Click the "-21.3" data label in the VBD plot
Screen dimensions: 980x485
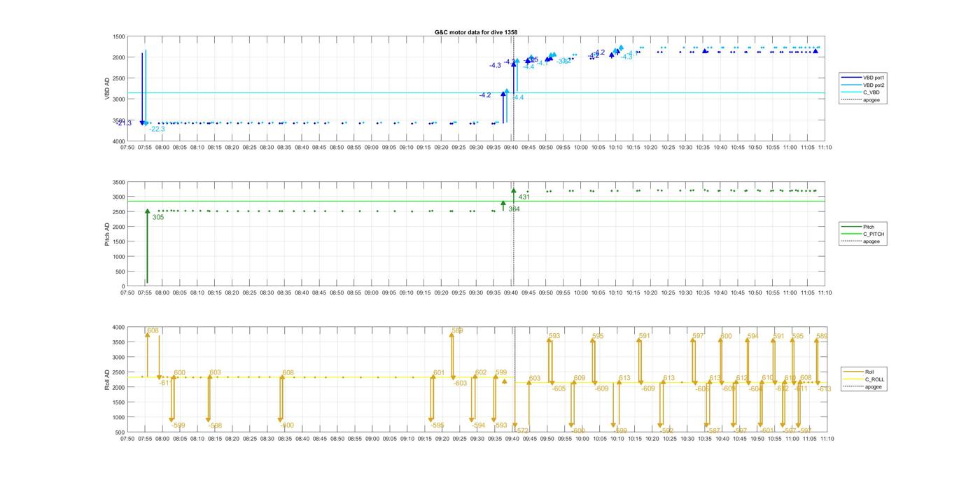click(x=124, y=123)
